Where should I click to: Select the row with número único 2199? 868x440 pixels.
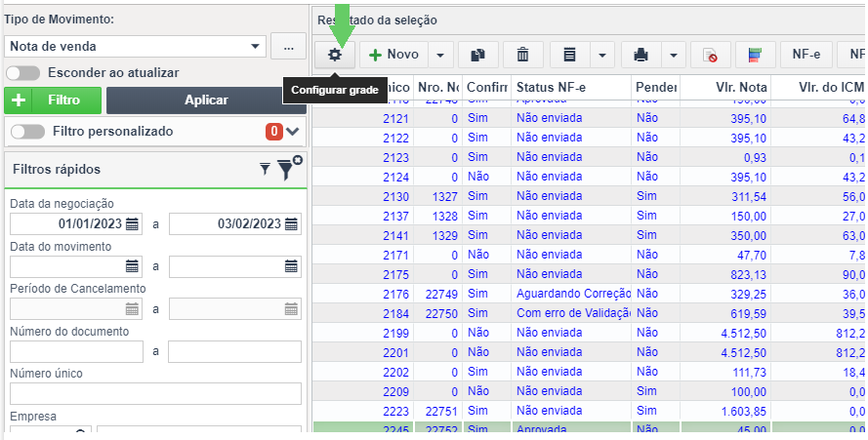pyautogui.click(x=590, y=333)
